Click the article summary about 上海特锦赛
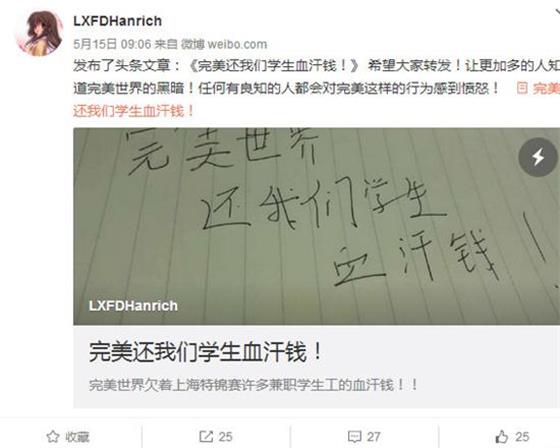Screen dimensions: 560x448 pyautogui.click(x=253, y=385)
